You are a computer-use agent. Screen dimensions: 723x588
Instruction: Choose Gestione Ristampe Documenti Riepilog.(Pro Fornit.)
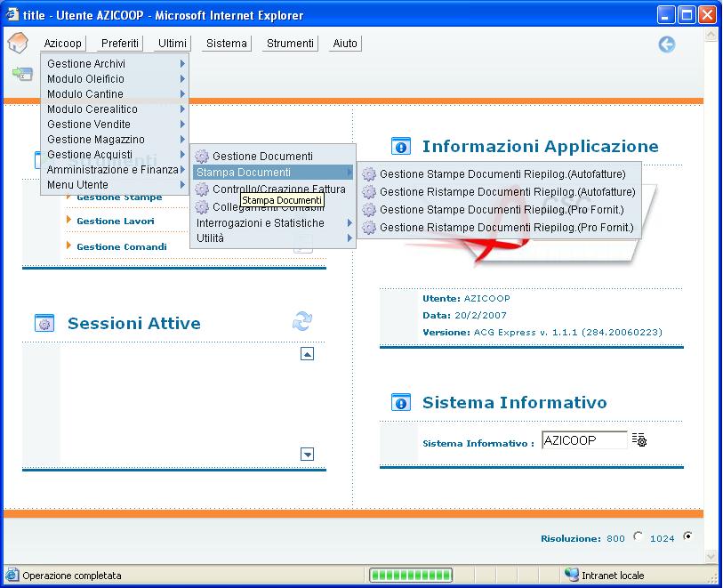click(x=500, y=228)
